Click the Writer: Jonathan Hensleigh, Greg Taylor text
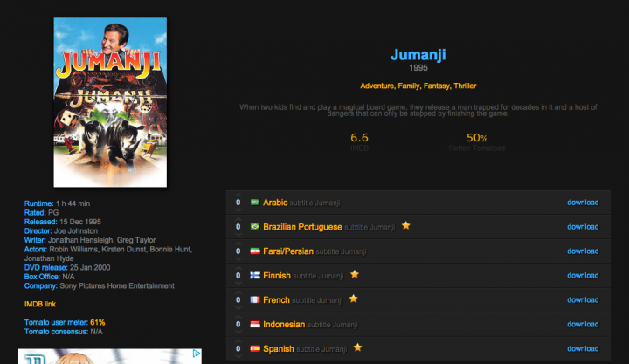 coord(90,240)
